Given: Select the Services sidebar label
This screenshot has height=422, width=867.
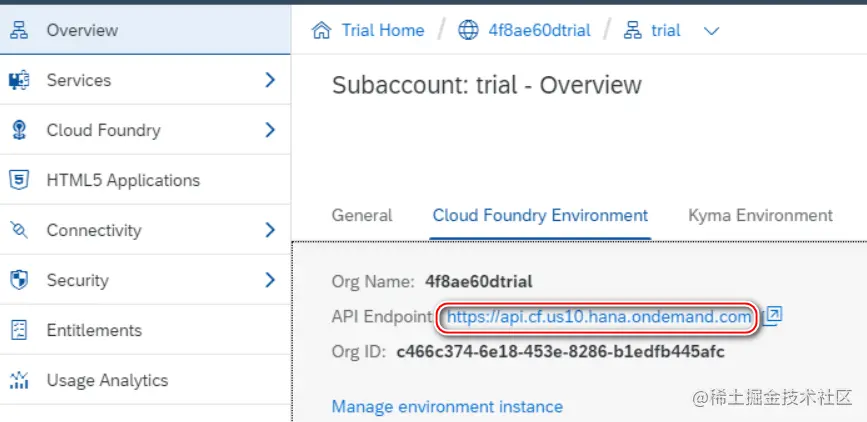Looking at the screenshot, I should pos(79,80).
